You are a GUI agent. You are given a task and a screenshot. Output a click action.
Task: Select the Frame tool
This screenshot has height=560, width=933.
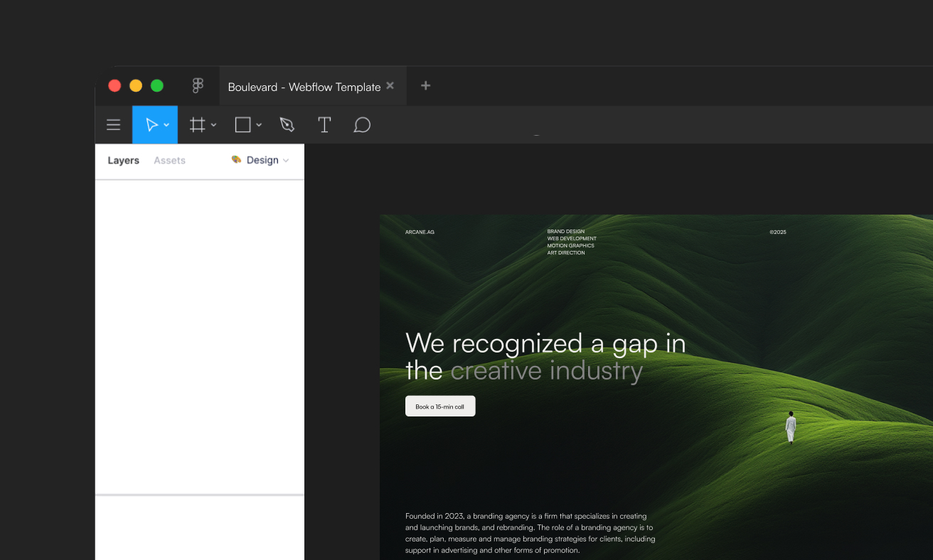[x=197, y=124]
